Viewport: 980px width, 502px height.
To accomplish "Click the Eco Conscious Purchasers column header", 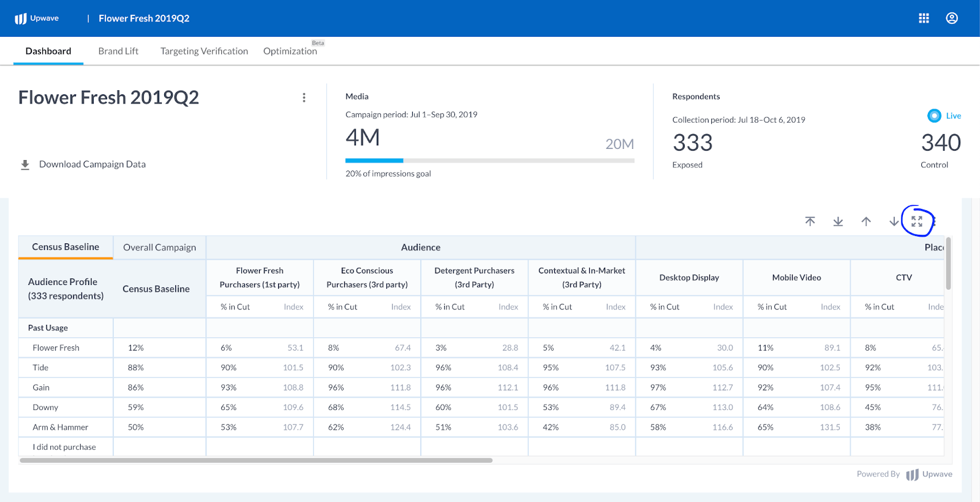I will pos(367,278).
